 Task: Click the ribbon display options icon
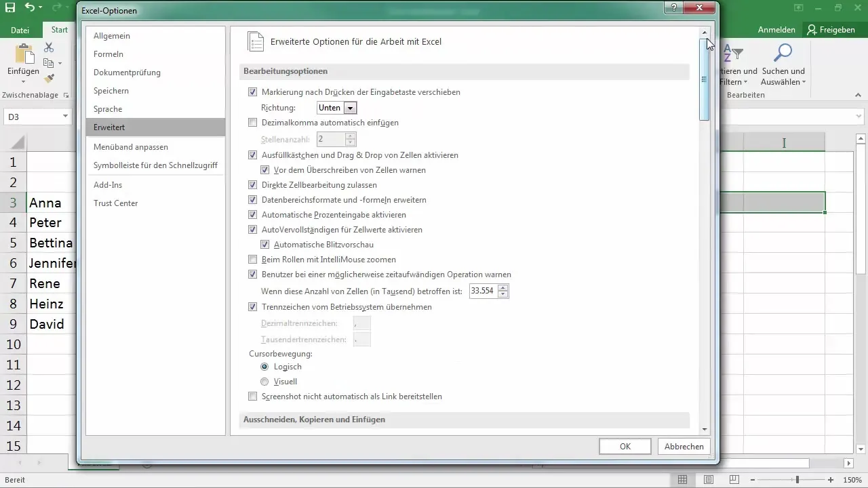[798, 7]
